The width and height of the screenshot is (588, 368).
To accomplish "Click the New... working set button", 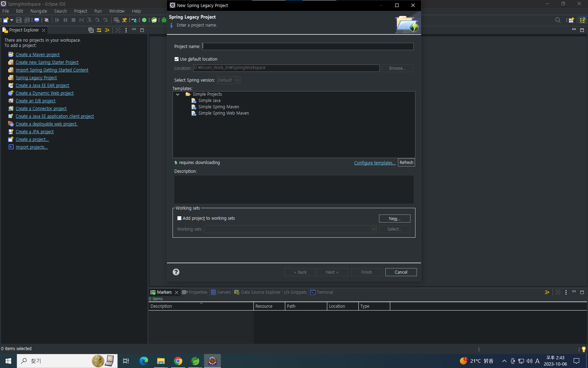I will 394,219.
